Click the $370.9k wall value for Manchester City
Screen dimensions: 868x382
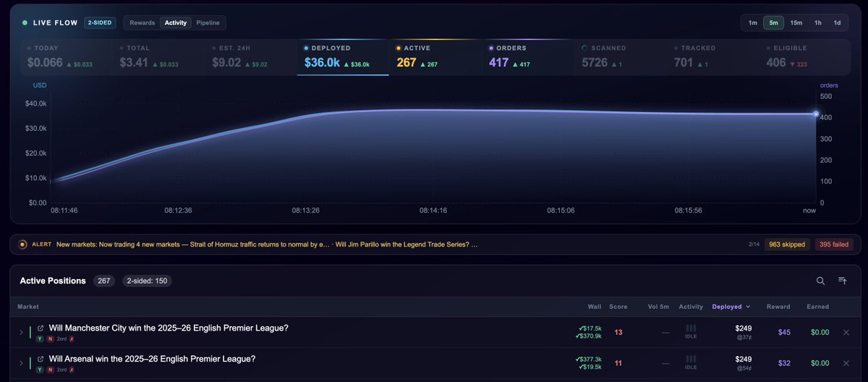tap(588, 336)
